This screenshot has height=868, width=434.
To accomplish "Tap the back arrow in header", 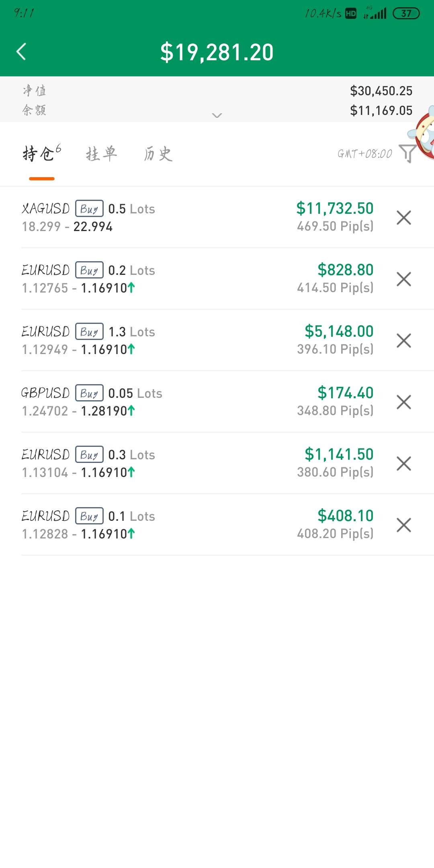I will point(21,52).
